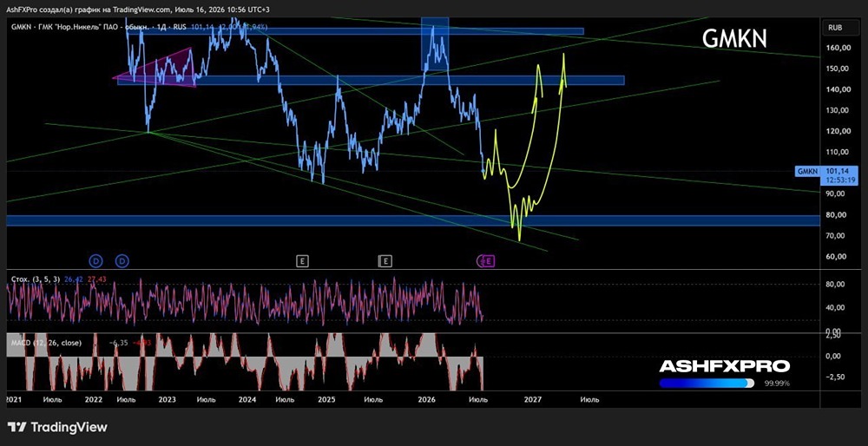Viewport: 868px width, 446px height.
Task: Open the MACD (12, 26, close) indicator legend
Action: pos(47,343)
